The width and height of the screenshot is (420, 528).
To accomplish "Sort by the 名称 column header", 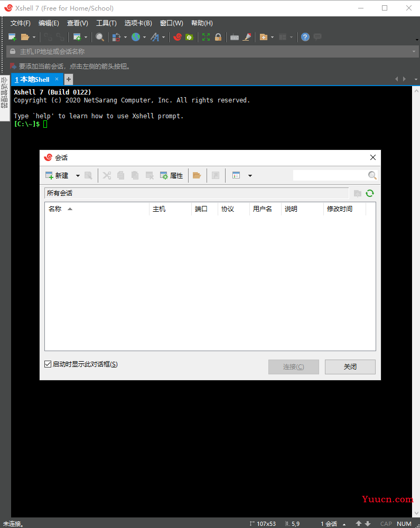I will pyautogui.click(x=97, y=209).
